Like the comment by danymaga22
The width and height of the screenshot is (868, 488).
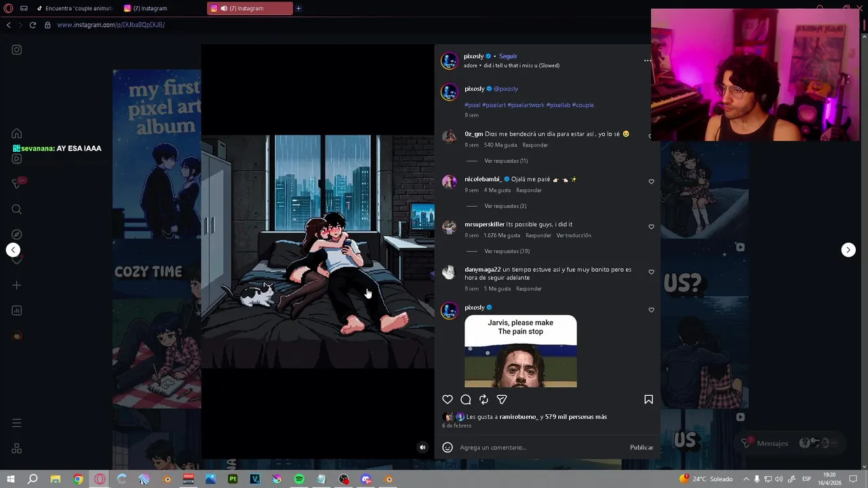coord(651,272)
